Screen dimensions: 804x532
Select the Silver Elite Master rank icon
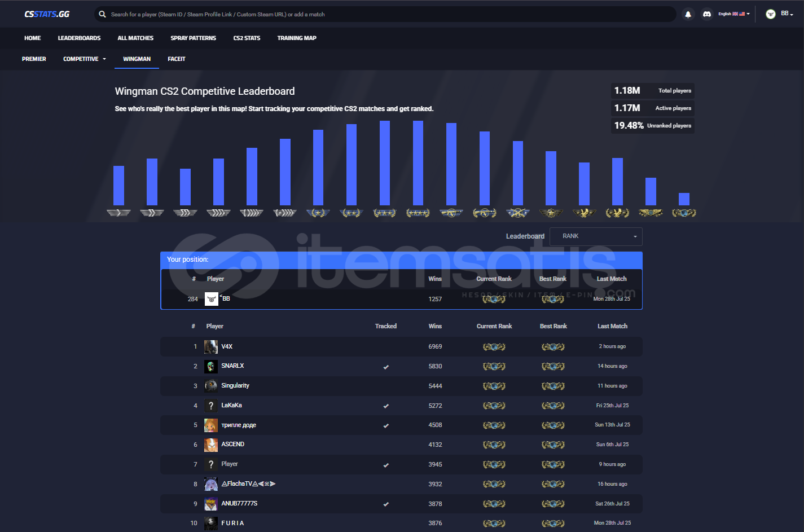pyautogui.click(x=285, y=213)
